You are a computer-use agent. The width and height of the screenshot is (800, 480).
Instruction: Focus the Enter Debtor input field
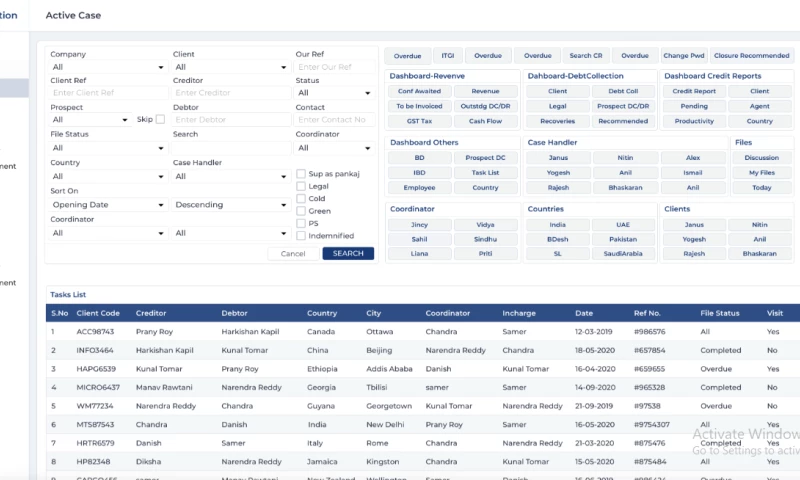coord(230,120)
